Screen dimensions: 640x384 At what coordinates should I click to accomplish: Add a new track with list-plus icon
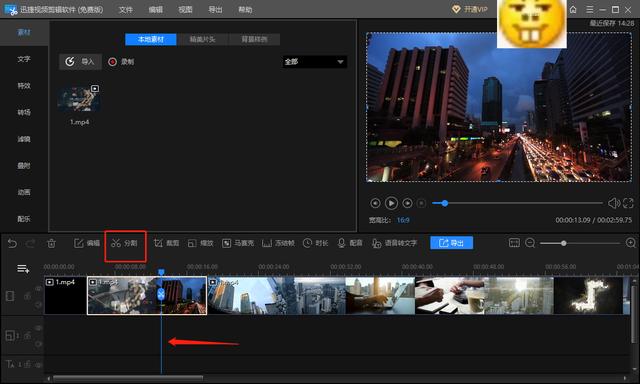(x=23, y=269)
